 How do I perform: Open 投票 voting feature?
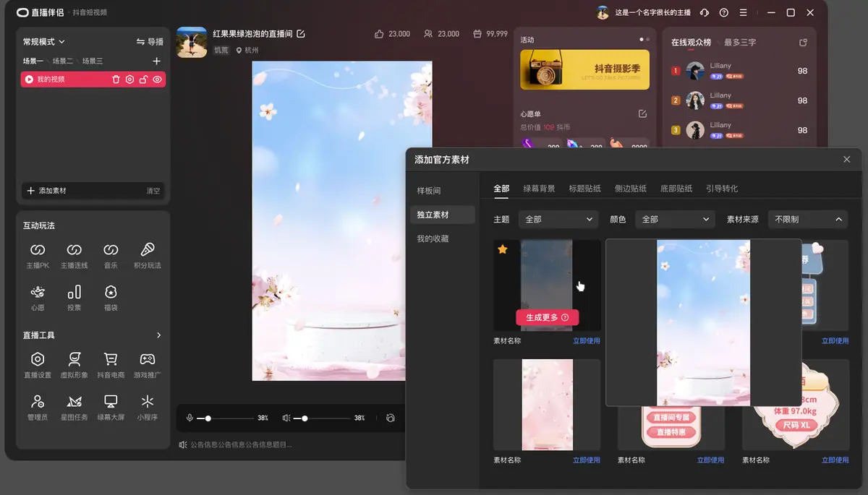click(x=74, y=298)
